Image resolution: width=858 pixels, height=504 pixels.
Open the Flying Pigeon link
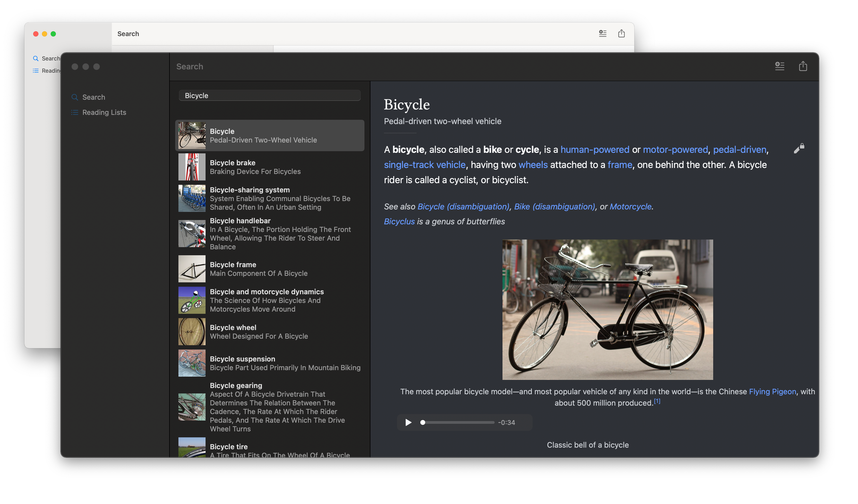pyautogui.click(x=772, y=391)
